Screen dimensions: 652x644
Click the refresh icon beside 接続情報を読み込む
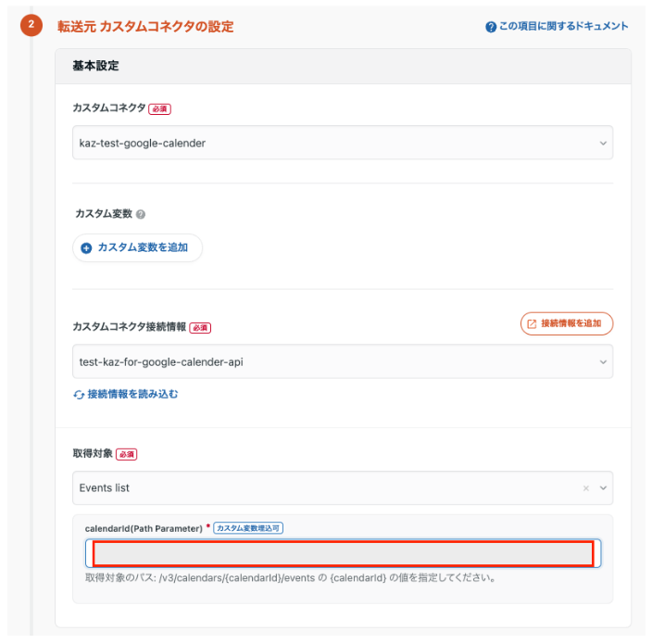pyautogui.click(x=79, y=395)
